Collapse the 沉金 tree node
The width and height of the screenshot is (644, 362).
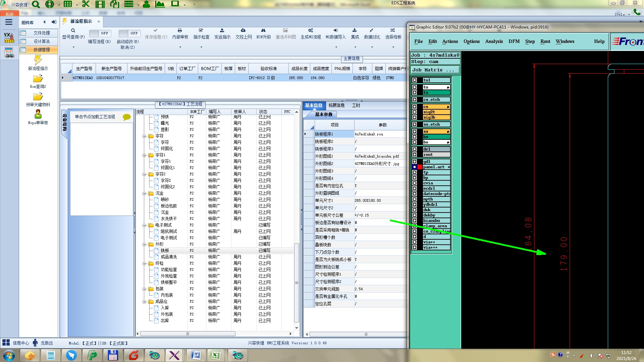click(x=145, y=193)
